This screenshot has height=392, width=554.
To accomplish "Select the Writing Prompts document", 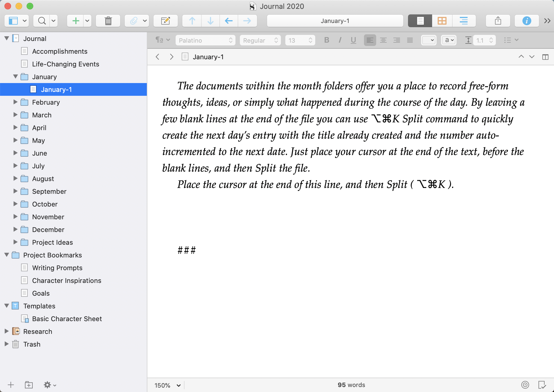I will [x=57, y=268].
